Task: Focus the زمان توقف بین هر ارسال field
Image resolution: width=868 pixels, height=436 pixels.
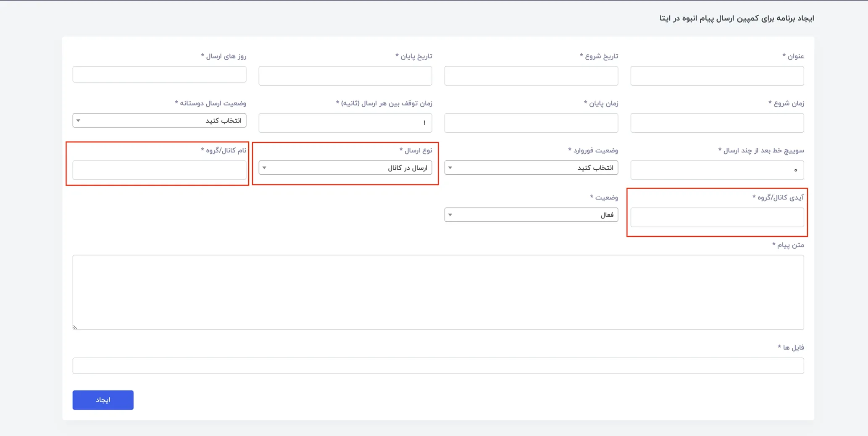Action: [345, 123]
